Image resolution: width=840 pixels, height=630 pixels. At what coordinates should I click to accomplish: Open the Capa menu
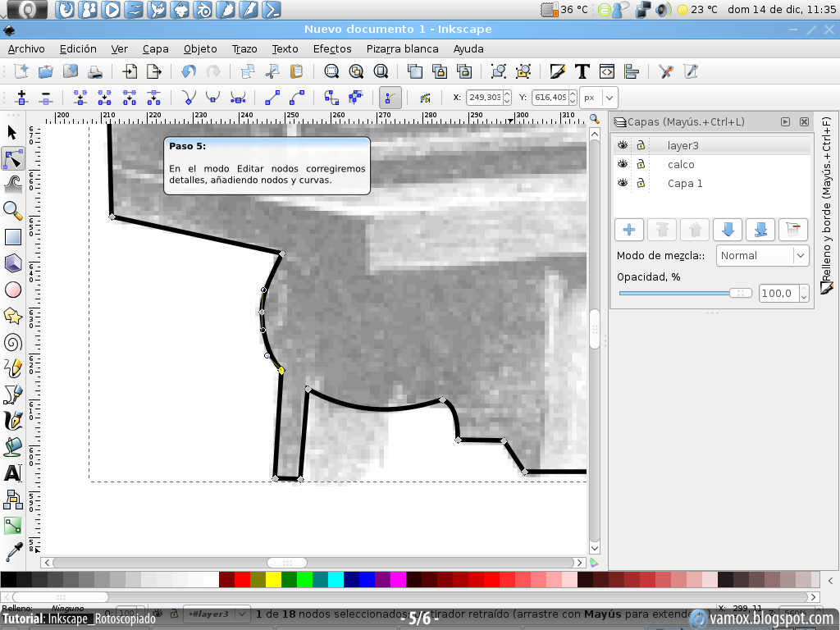pyautogui.click(x=155, y=48)
